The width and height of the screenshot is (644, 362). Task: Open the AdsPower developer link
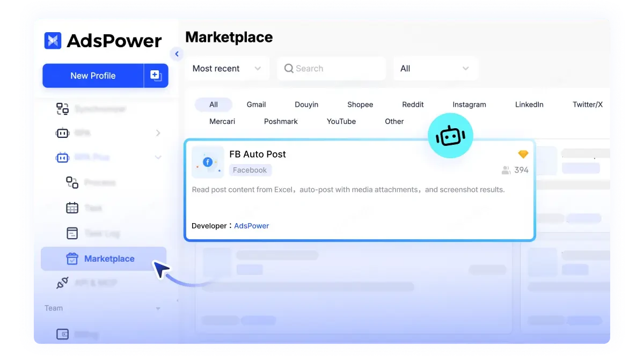(x=252, y=226)
